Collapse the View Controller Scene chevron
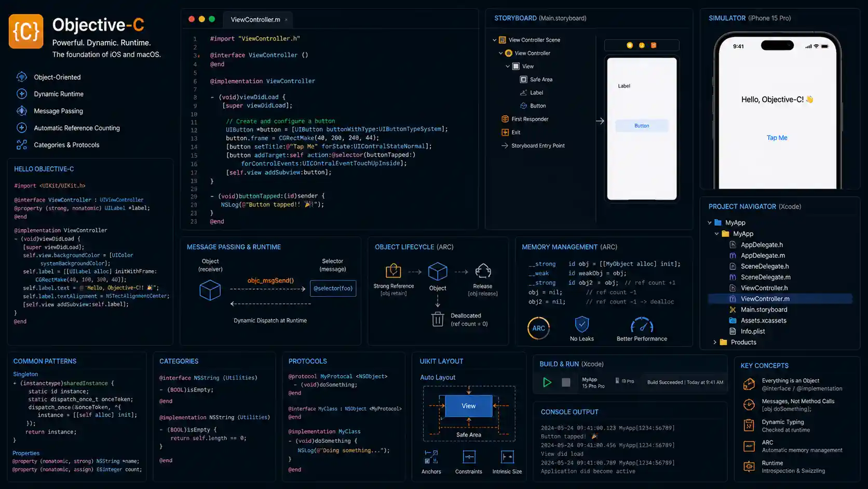868x489 pixels. [x=495, y=40]
